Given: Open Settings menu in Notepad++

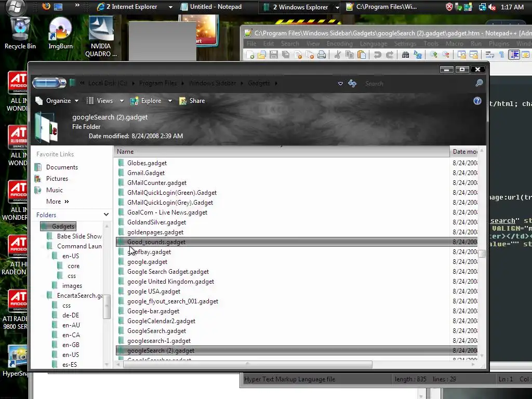Looking at the screenshot, I should pyautogui.click(x=405, y=44).
